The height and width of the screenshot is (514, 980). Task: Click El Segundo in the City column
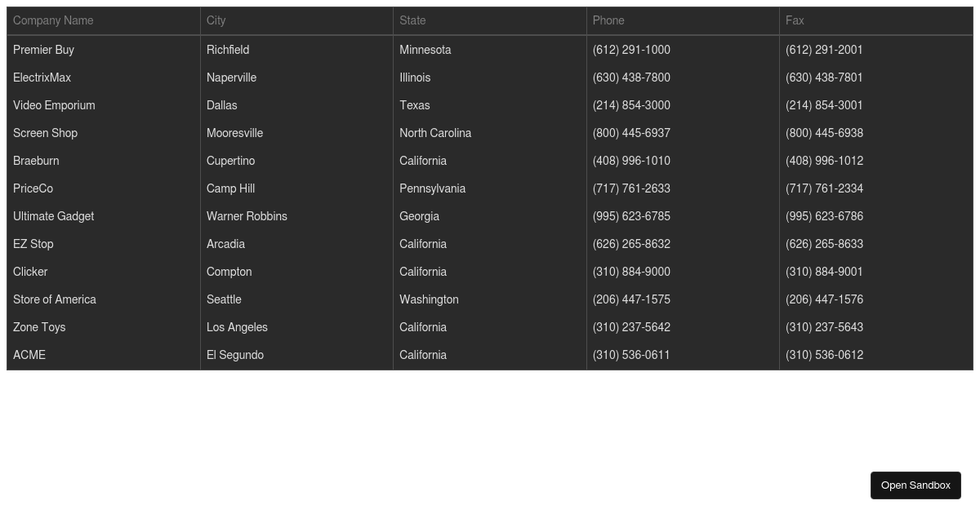(235, 355)
